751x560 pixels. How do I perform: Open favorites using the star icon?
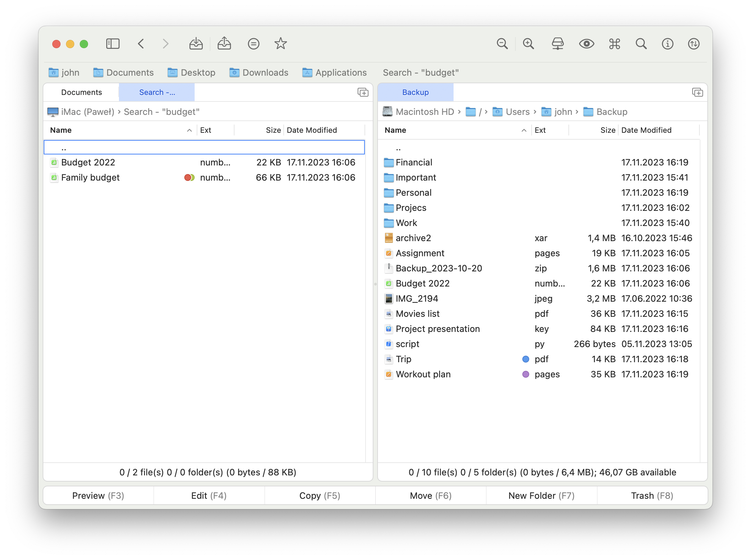pos(280,44)
